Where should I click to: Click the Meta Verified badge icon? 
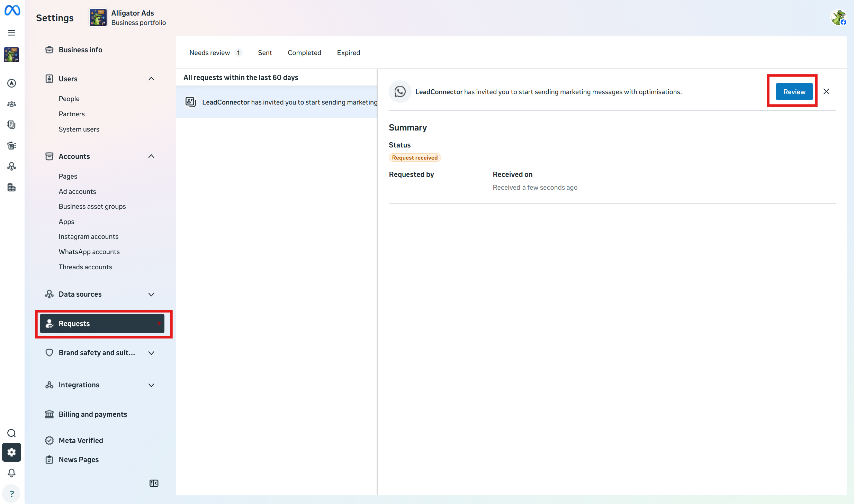(x=50, y=441)
